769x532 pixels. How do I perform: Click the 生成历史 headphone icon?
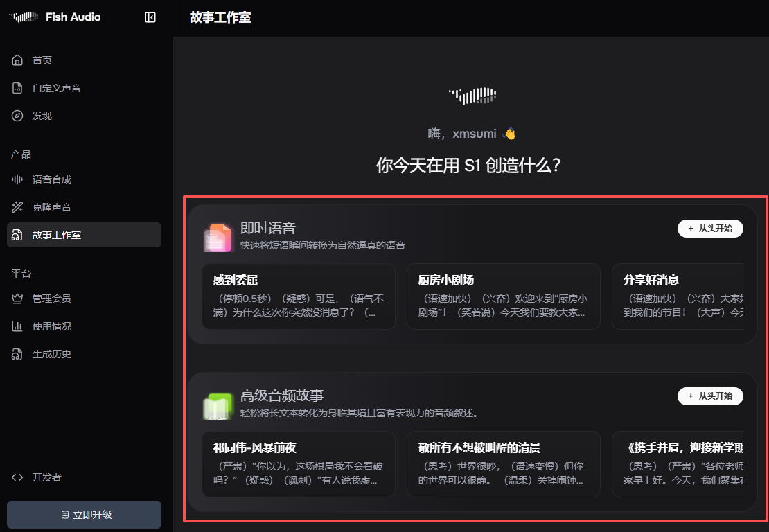pyautogui.click(x=18, y=354)
